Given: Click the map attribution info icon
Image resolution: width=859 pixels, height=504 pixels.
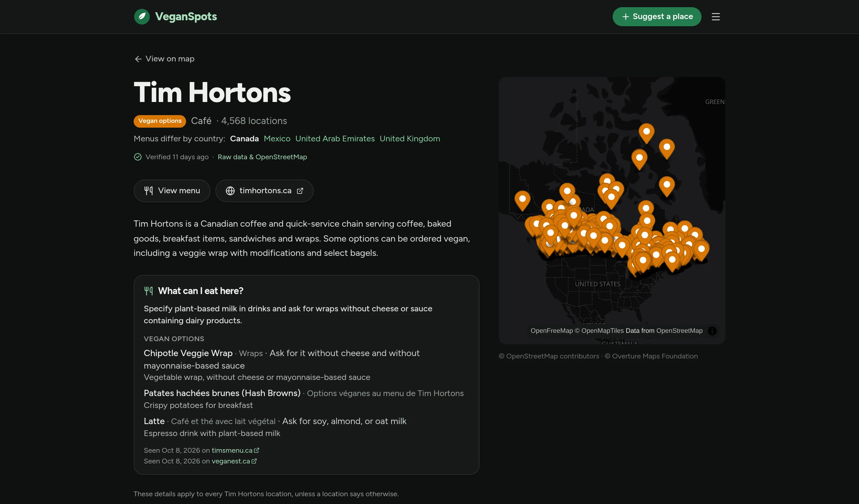Looking at the screenshot, I should point(712,331).
